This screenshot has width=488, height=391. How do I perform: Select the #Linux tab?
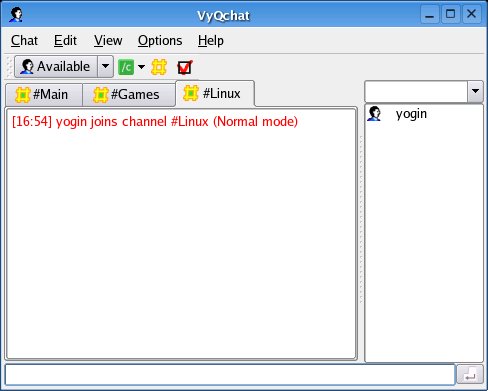pyautogui.click(x=215, y=93)
